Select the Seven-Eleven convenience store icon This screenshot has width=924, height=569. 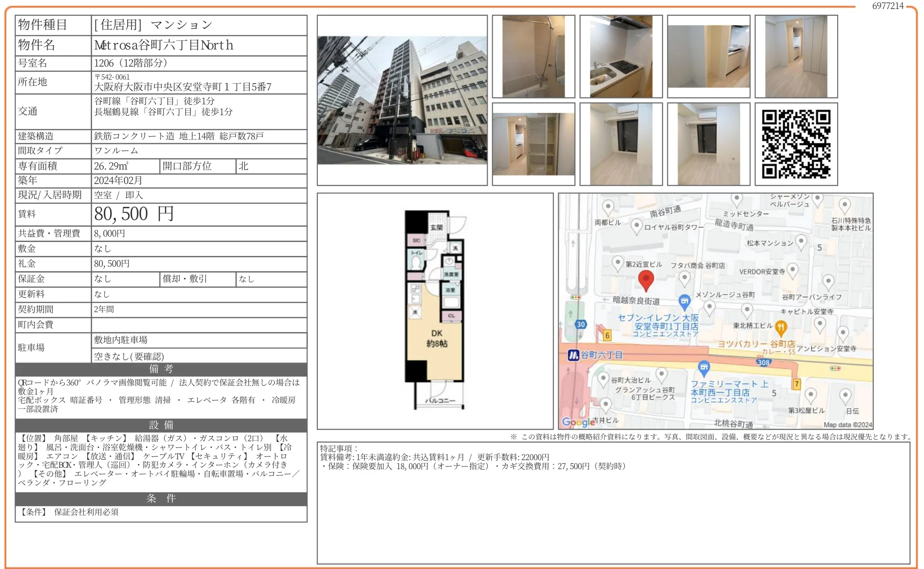[x=684, y=301]
